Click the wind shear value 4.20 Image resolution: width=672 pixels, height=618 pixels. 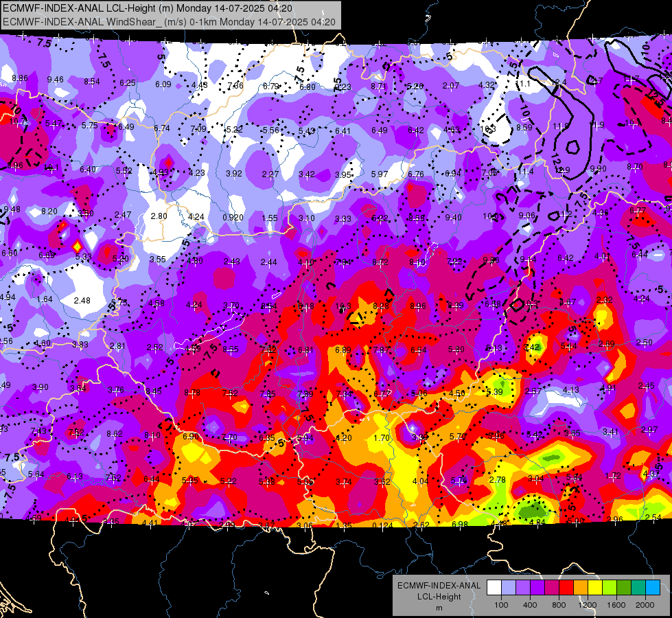tap(344, 438)
